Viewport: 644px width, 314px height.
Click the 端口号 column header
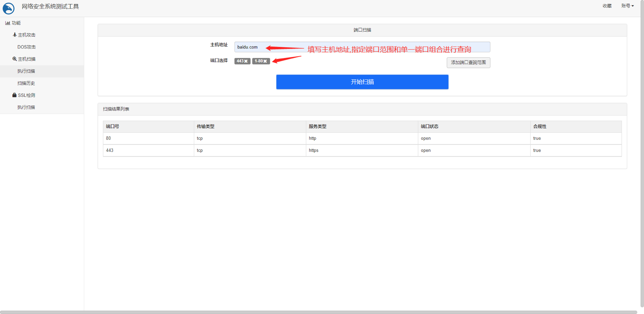click(x=113, y=127)
